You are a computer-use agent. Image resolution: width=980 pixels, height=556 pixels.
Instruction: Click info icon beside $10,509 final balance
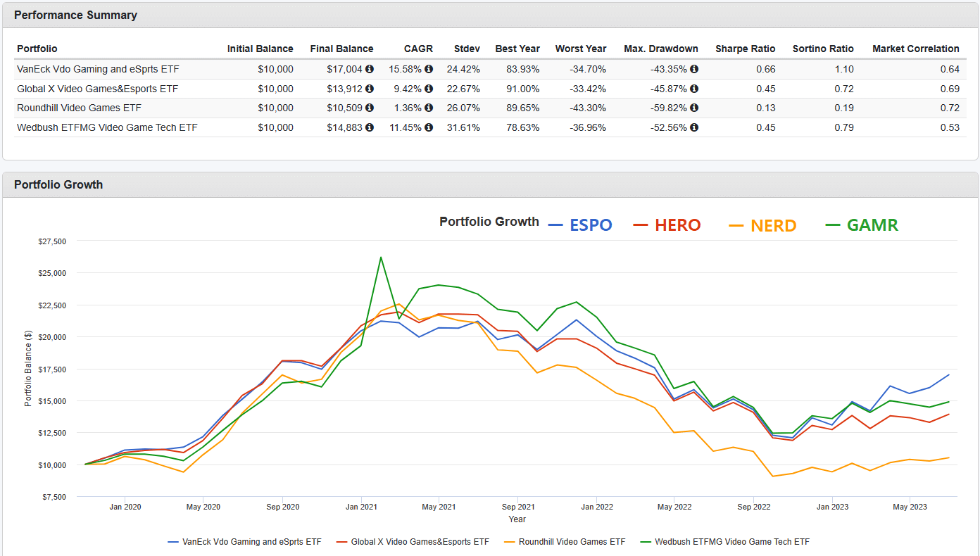click(x=370, y=108)
